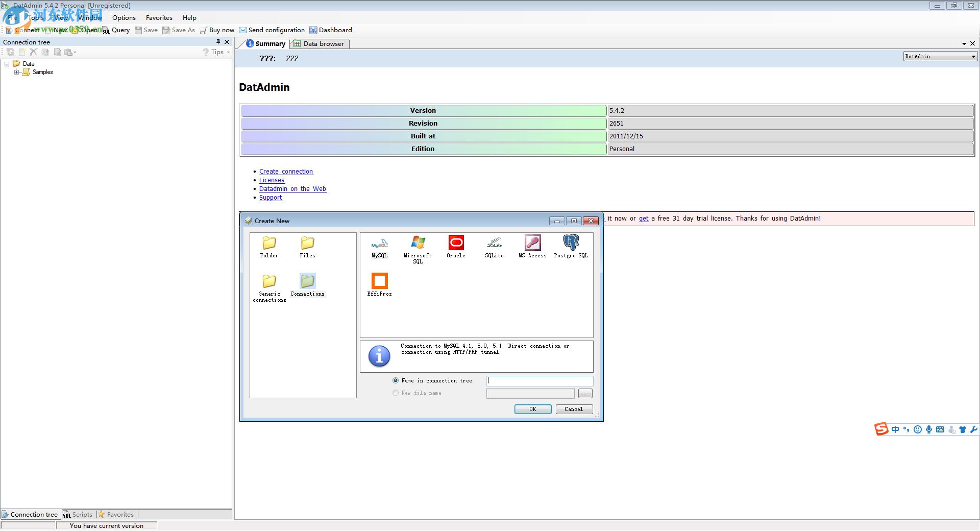Open the Dashboard from the toolbar
The image size is (980, 531).
point(331,30)
